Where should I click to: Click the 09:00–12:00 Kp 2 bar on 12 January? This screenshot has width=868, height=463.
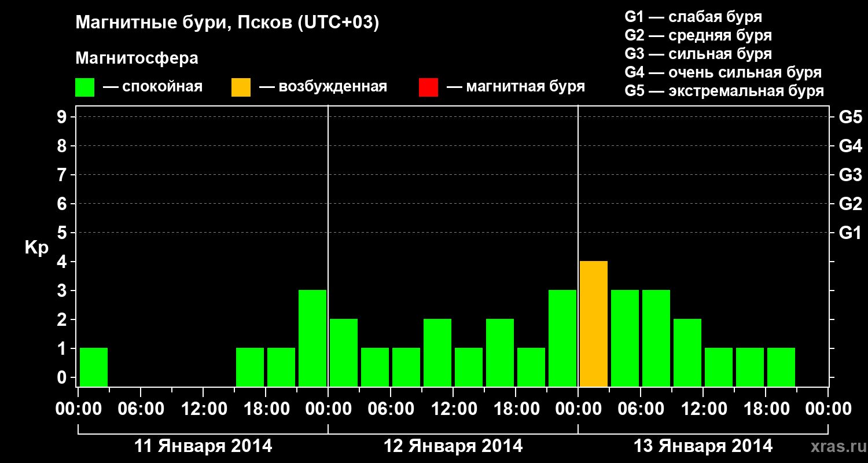tap(437, 352)
